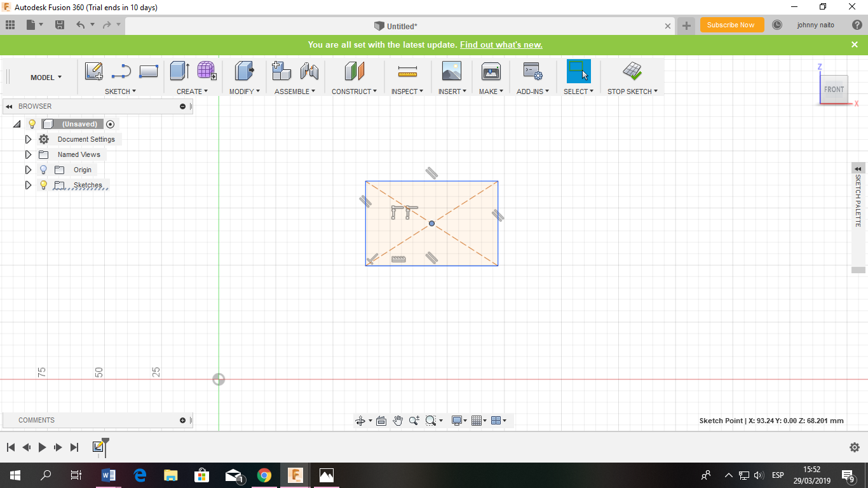868x488 pixels.
Task: Open the timeline settings gear
Action: 855,447
